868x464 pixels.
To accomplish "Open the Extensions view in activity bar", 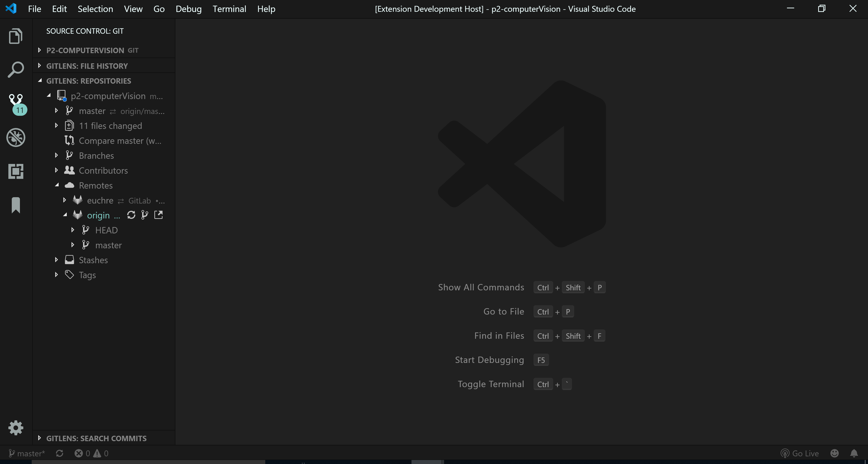I will pyautogui.click(x=15, y=171).
